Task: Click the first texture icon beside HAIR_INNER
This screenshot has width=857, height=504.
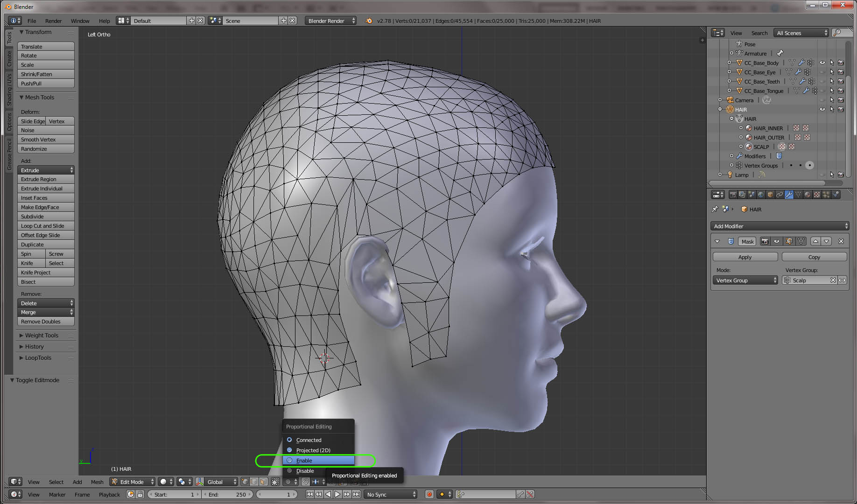Action: 796,128
